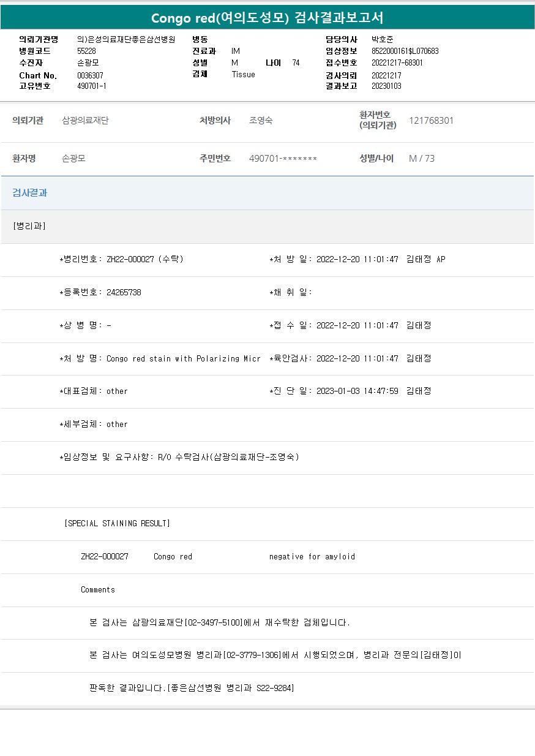535x756 pixels.
Task: Click gross exam line '육안검사'
Action: (350, 358)
